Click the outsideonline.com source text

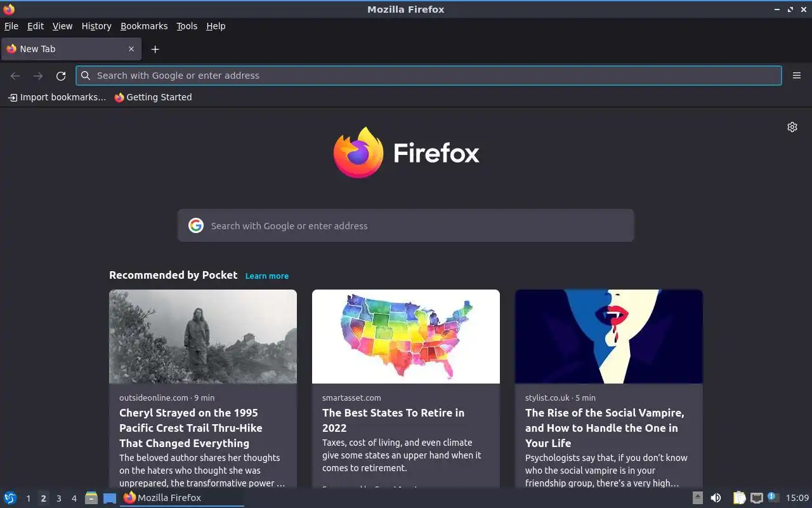click(x=154, y=398)
